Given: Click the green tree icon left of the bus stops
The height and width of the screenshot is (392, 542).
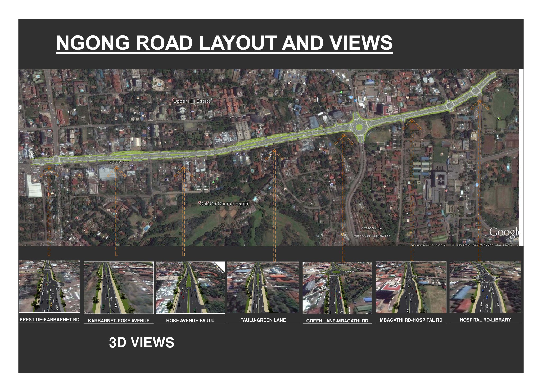Looking at the screenshot, I should coord(341,92).
